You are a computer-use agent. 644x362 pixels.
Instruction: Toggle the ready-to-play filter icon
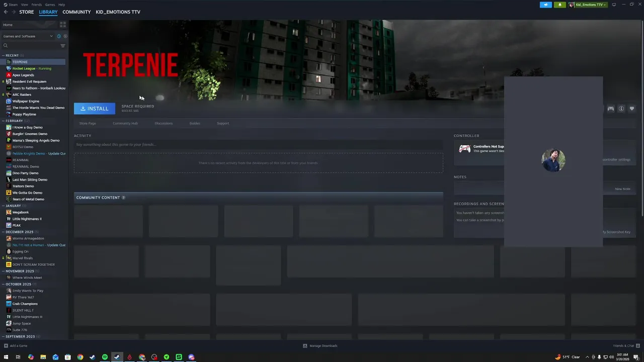pyautogui.click(x=65, y=36)
